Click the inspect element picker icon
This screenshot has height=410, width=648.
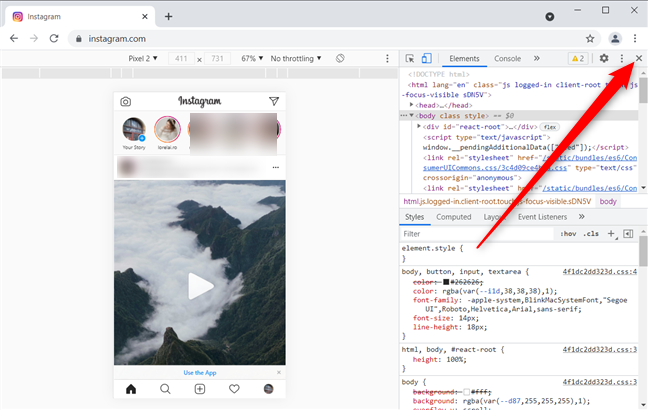410,59
